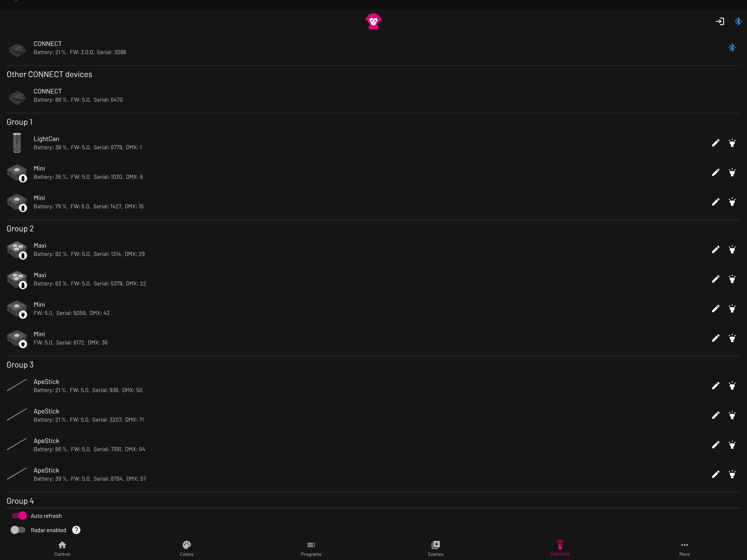
Task: Expand Group 4 section
Action: [20, 501]
